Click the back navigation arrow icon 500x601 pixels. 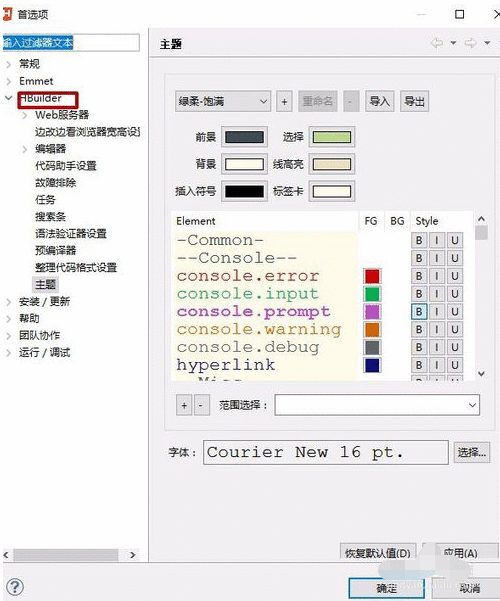point(437,43)
